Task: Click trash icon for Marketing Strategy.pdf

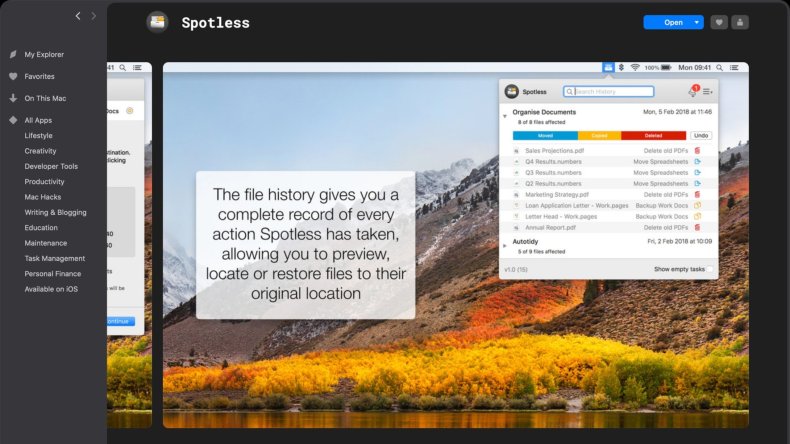Action: tap(697, 195)
